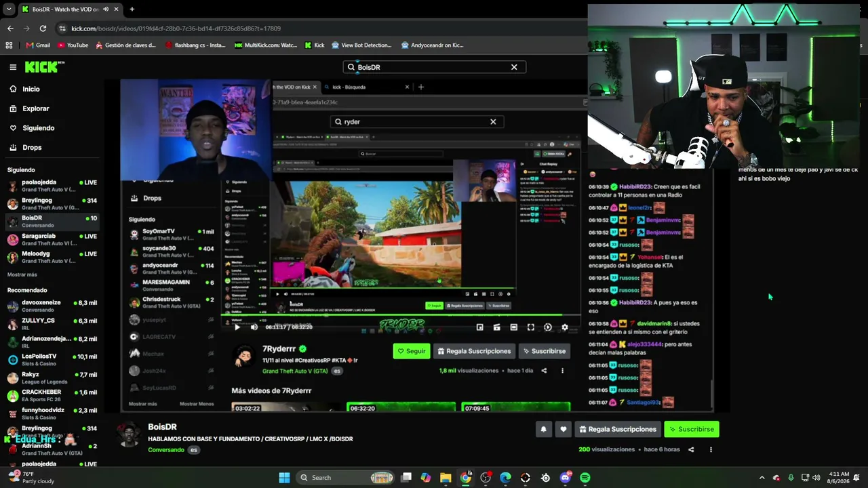Click the 'es' language tag under BoisDR
The width and height of the screenshot is (868, 488).
[x=193, y=450]
